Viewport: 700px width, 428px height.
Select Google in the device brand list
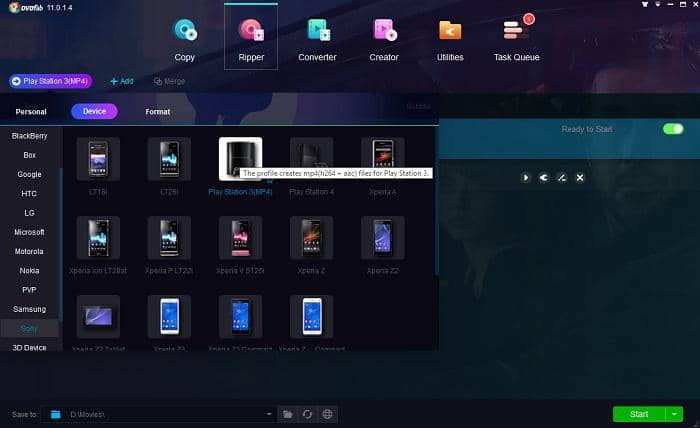(x=29, y=174)
